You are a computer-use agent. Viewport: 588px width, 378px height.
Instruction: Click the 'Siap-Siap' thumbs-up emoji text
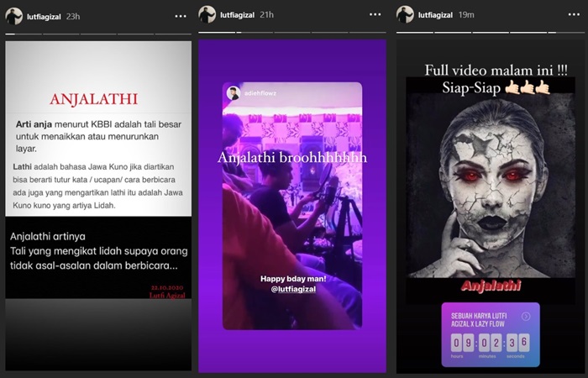(x=496, y=87)
